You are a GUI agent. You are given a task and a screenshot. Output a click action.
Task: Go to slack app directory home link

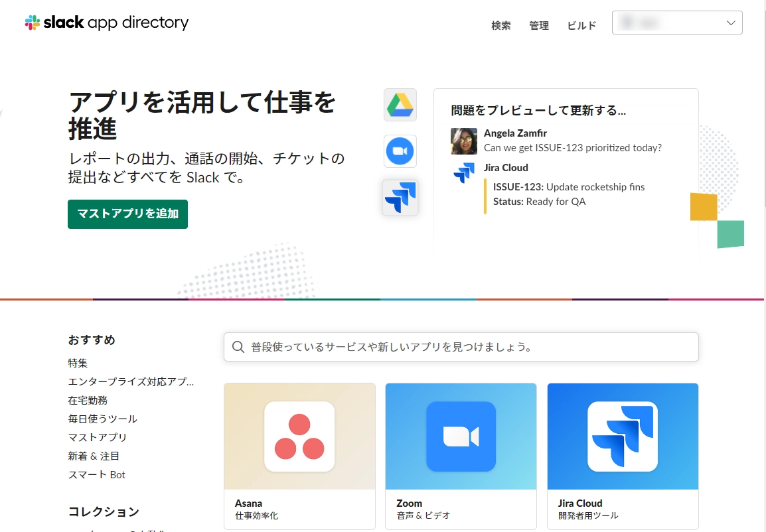[106, 23]
